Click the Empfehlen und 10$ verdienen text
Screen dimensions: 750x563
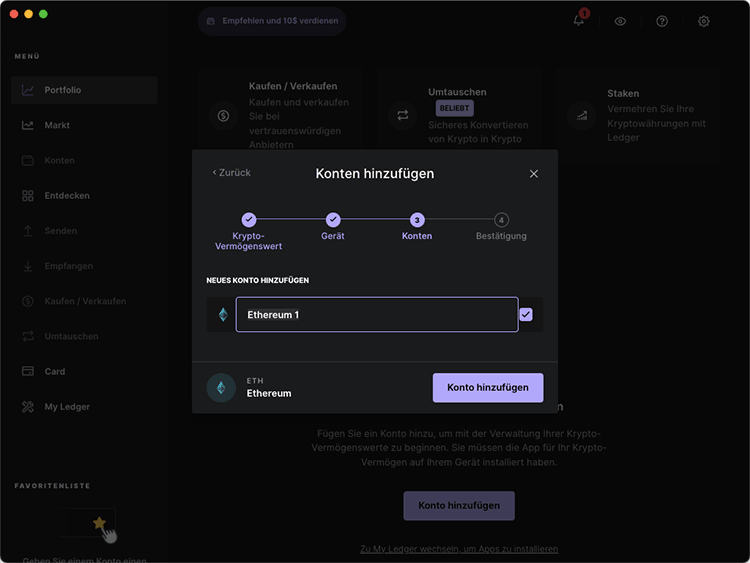(280, 21)
